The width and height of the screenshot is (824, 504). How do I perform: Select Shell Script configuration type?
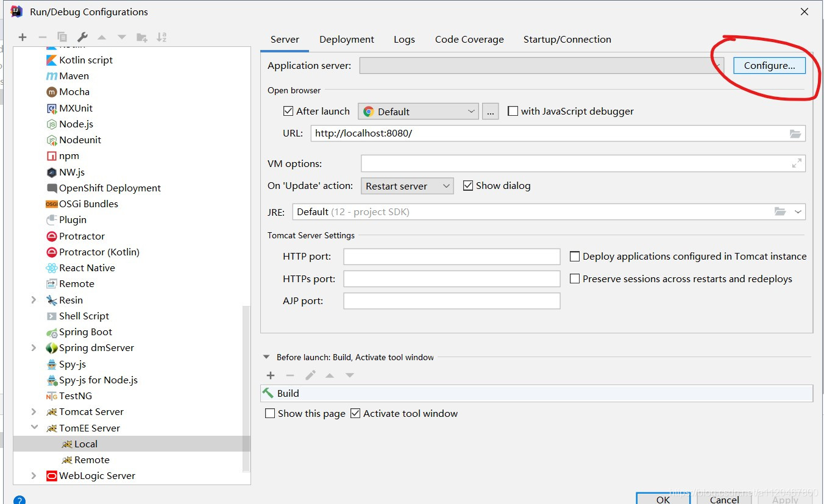click(x=84, y=316)
